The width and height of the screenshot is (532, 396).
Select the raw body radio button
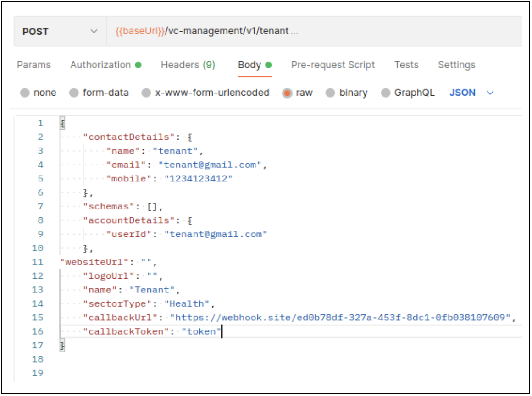click(x=288, y=93)
